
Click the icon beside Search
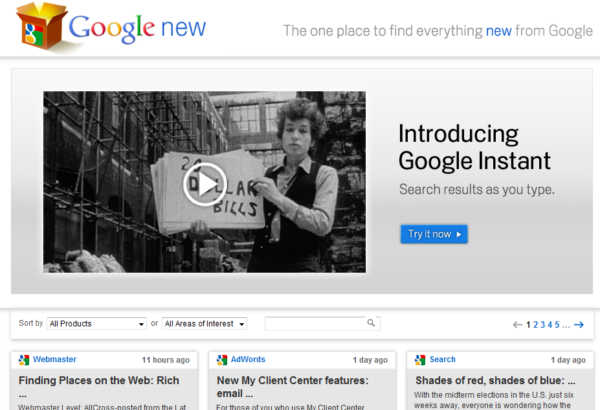pyautogui.click(x=420, y=359)
